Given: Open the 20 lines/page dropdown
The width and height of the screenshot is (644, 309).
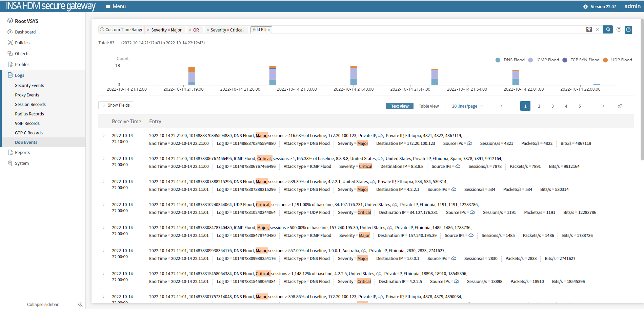Looking at the screenshot, I should tap(467, 106).
